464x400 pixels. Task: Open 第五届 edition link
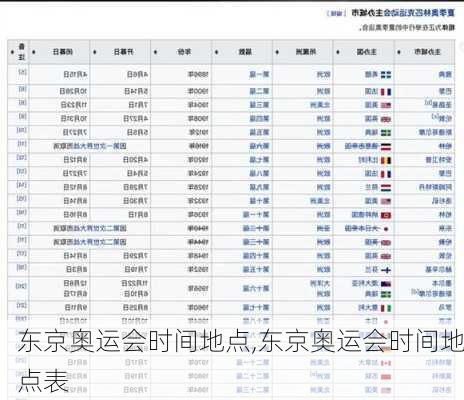[259, 132]
